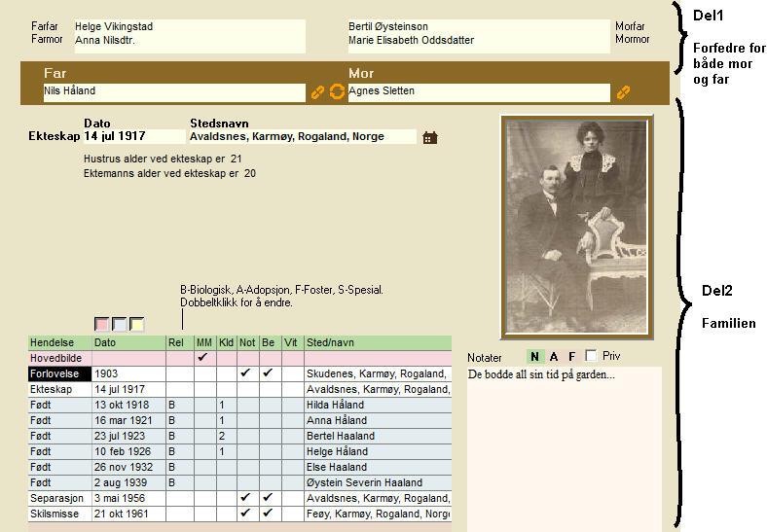Image resolution: width=767 pixels, height=532 pixels.
Task: Select the F notes button
Action: point(572,357)
